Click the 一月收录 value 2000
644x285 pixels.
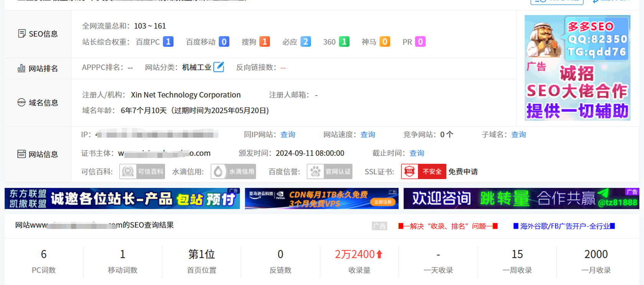pos(596,254)
